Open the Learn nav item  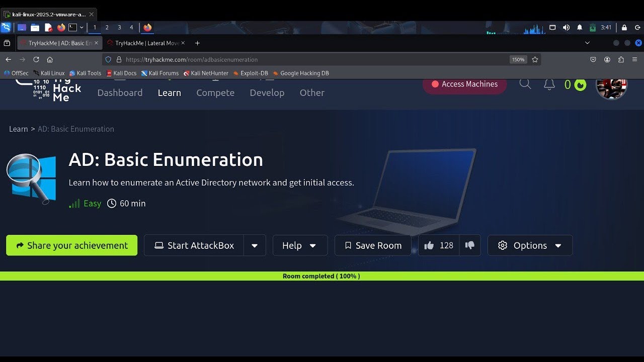[x=169, y=93]
